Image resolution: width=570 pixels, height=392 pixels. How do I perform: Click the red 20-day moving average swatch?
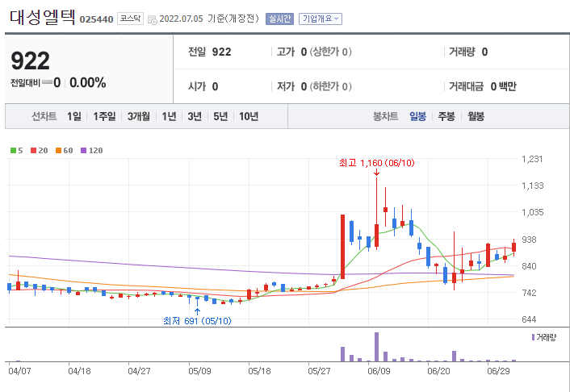(x=33, y=150)
